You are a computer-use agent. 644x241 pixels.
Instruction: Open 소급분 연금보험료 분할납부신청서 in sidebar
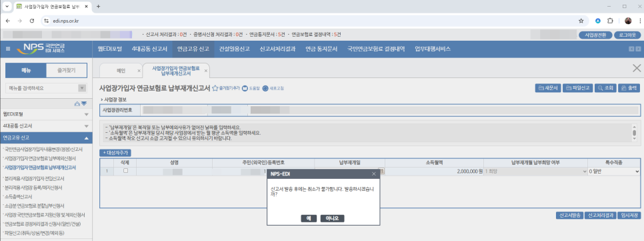coord(34,206)
